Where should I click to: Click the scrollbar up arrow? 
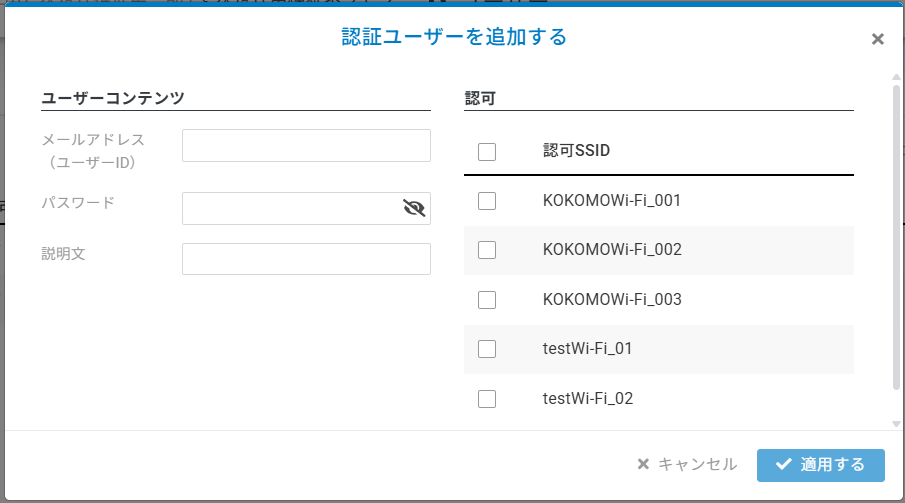(x=896, y=77)
